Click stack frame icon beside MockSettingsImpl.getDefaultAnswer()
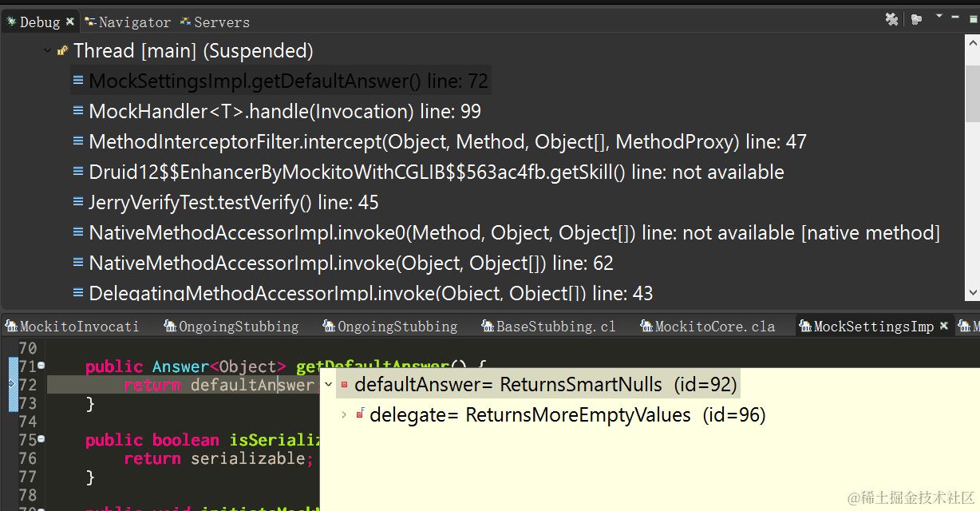 point(78,81)
